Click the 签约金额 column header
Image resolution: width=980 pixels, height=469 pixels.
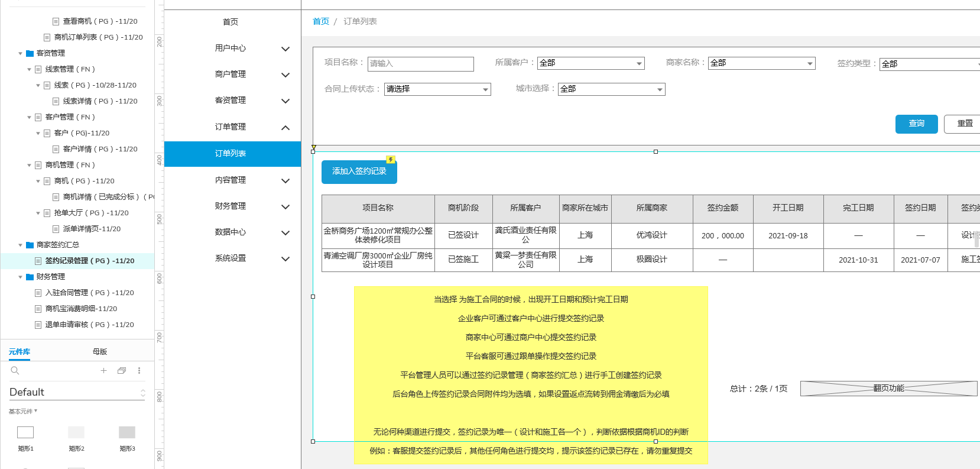[723, 208]
